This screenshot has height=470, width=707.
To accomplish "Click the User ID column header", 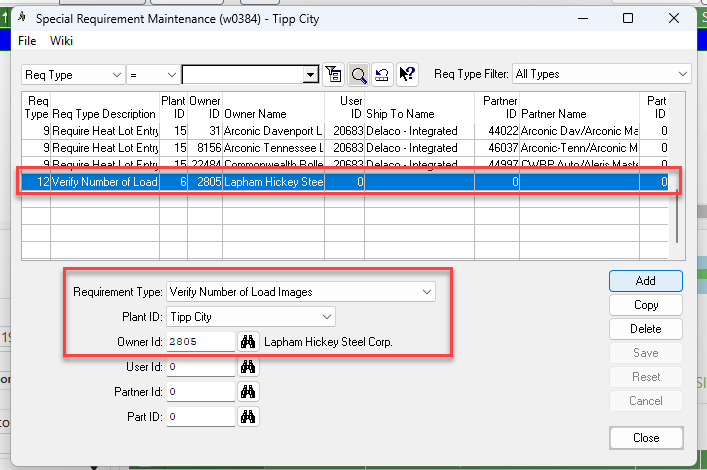I will (x=344, y=107).
